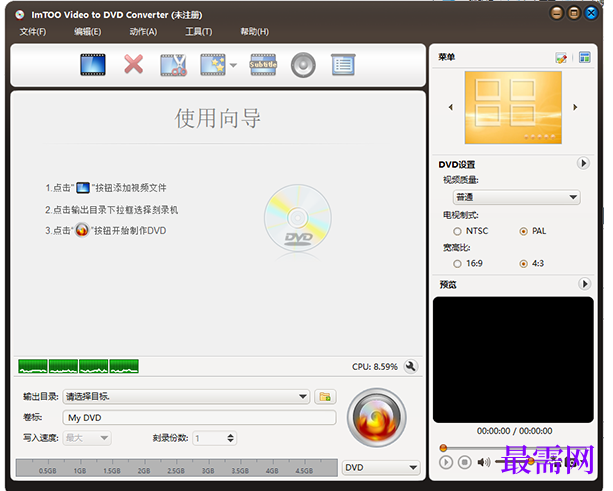Open the 输出目录 destination dropdown

[x=186, y=397]
